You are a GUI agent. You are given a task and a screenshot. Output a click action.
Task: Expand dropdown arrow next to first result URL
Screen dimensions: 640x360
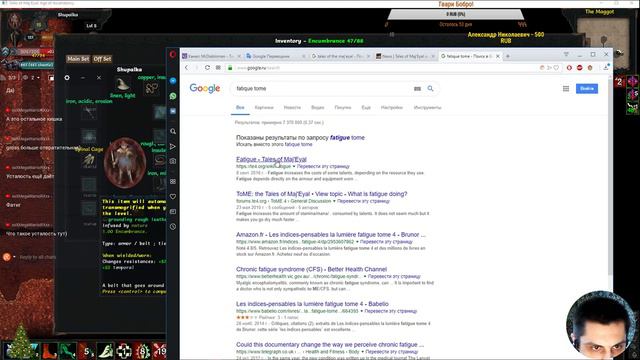tap(294, 167)
